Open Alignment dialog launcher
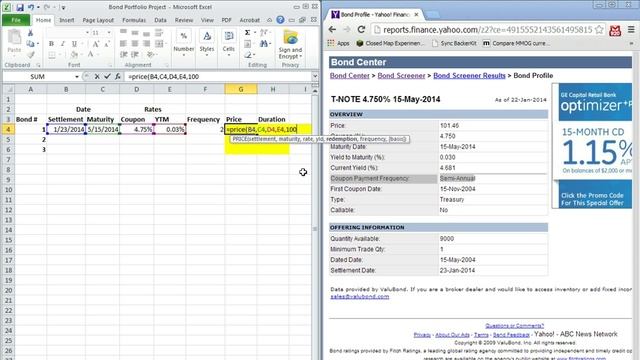 (167, 65)
